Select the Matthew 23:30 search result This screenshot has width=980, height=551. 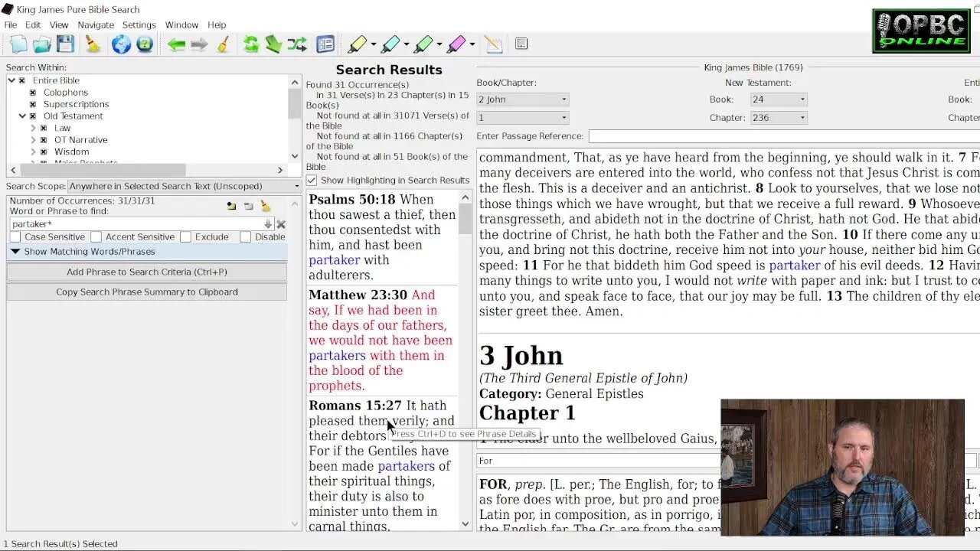(x=382, y=340)
